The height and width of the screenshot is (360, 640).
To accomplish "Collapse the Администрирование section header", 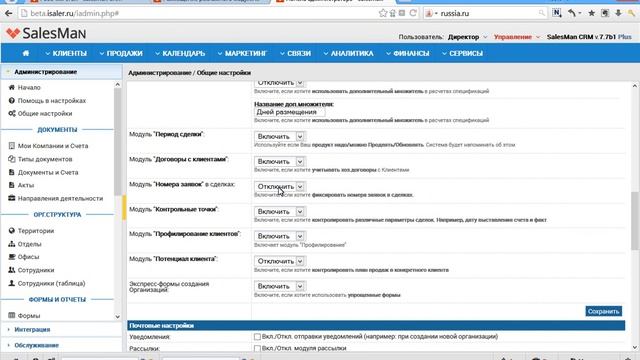I will [61, 72].
